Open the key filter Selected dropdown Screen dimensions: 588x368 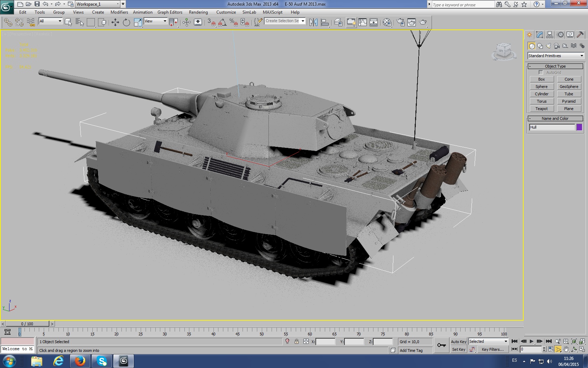pos(488,341)
